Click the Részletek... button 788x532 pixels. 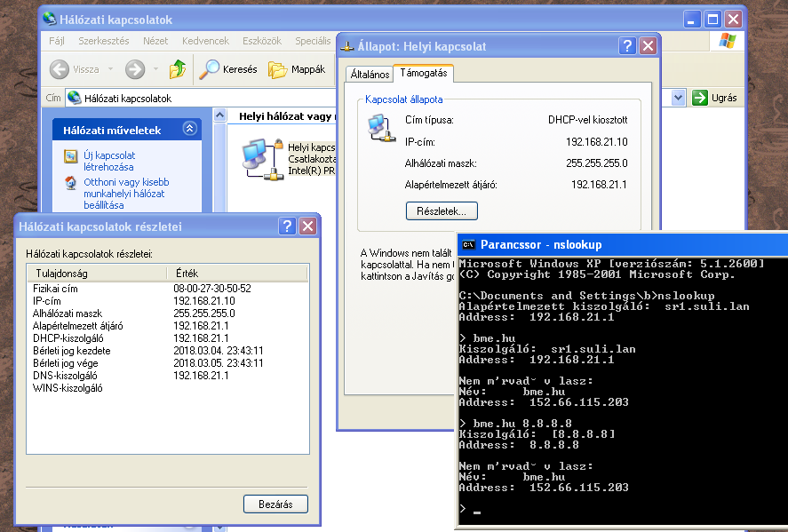[x=442, y=211]
